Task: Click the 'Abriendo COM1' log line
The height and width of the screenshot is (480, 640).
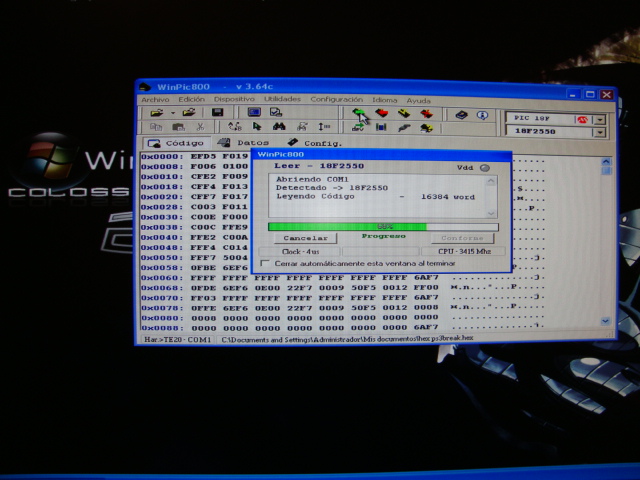Action: click(x=312, y=179)
